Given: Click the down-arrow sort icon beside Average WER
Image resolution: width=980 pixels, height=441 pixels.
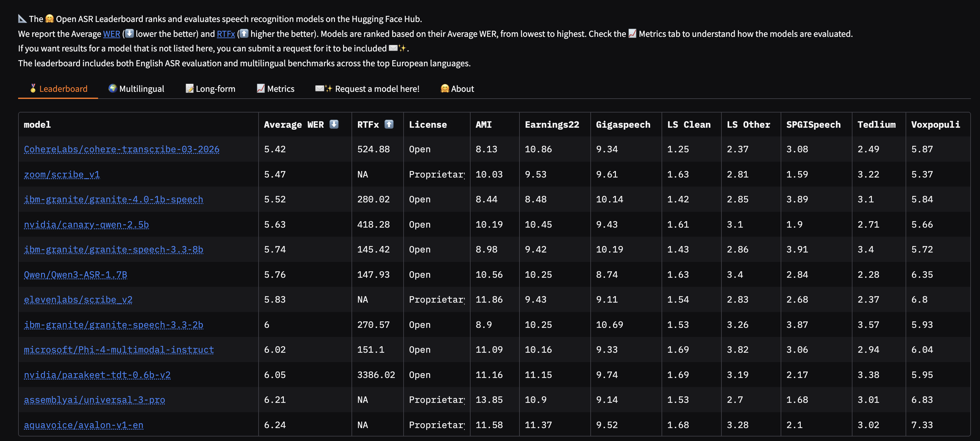Looking at the screenshot, I should tap(334, 124).
